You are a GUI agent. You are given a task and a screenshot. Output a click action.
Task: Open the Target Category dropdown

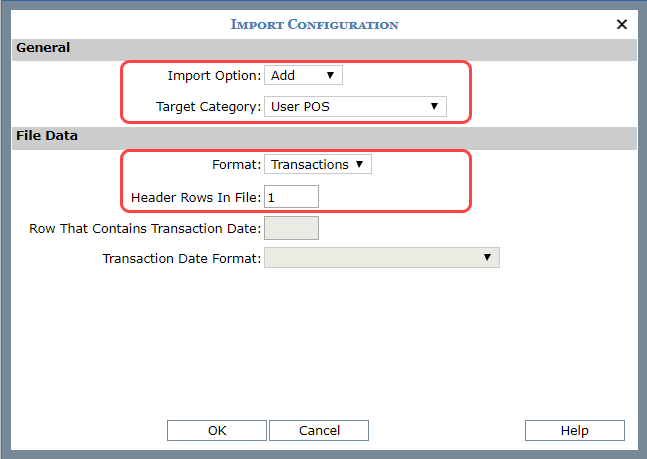(354, 106)
